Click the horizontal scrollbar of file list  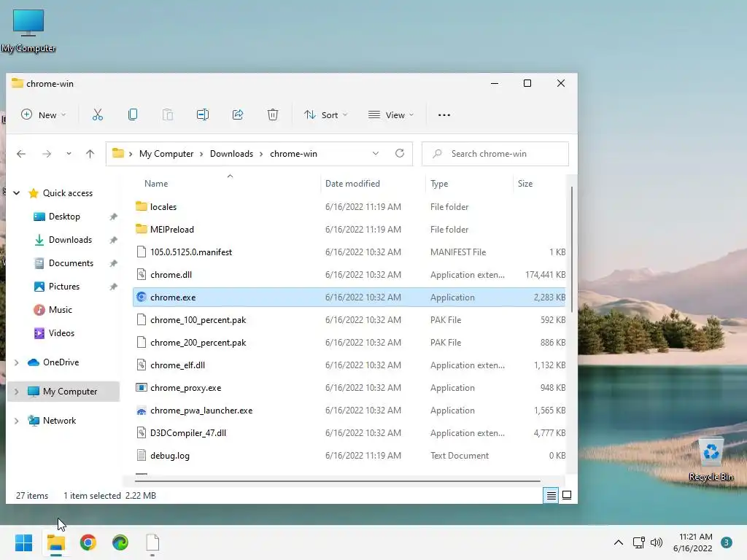click(337, 481)
